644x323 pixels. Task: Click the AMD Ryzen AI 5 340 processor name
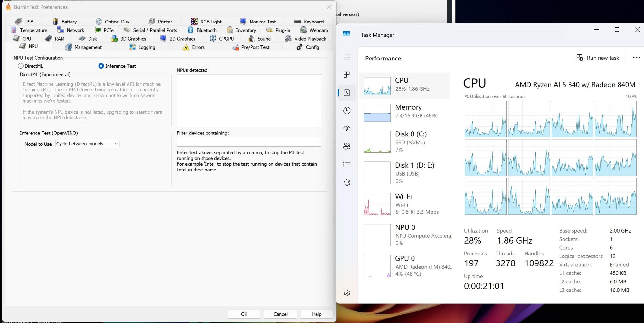coord(575,85)
